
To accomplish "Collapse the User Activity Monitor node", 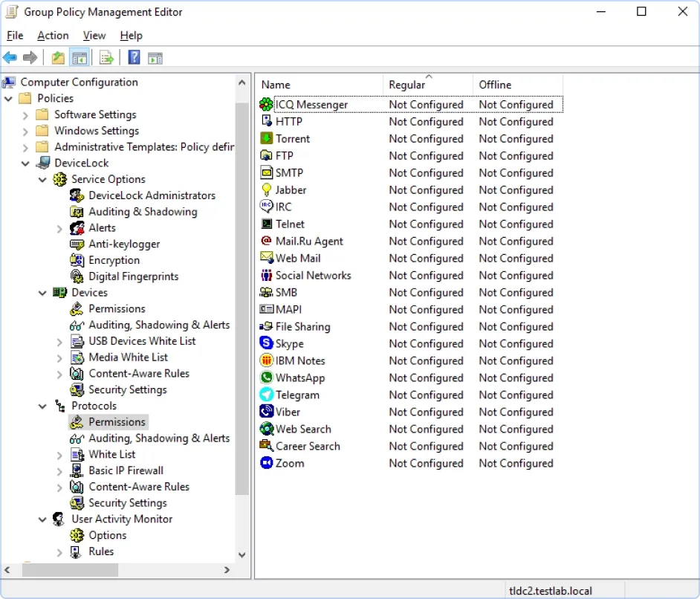I will click(x=42, y=519).
